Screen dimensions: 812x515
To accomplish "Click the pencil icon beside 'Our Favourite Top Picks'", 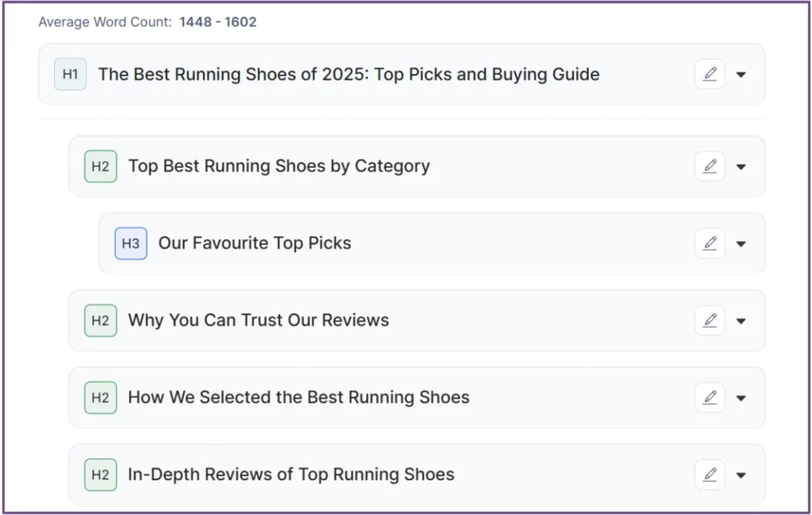I will (710, 243).
